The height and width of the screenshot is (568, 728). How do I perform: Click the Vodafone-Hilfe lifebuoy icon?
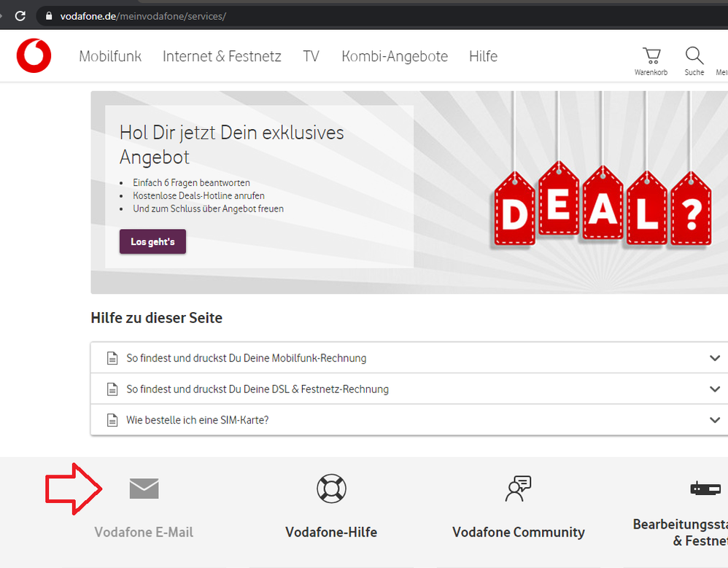point(331,489)
